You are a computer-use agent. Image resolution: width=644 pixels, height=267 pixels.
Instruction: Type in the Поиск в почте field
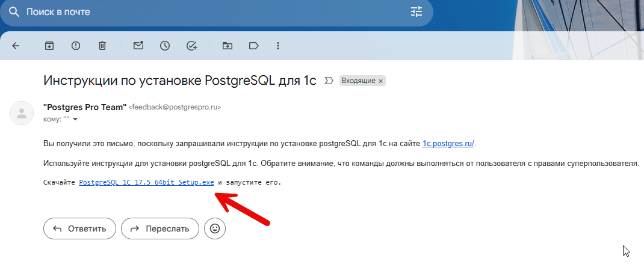click(211, 11)
